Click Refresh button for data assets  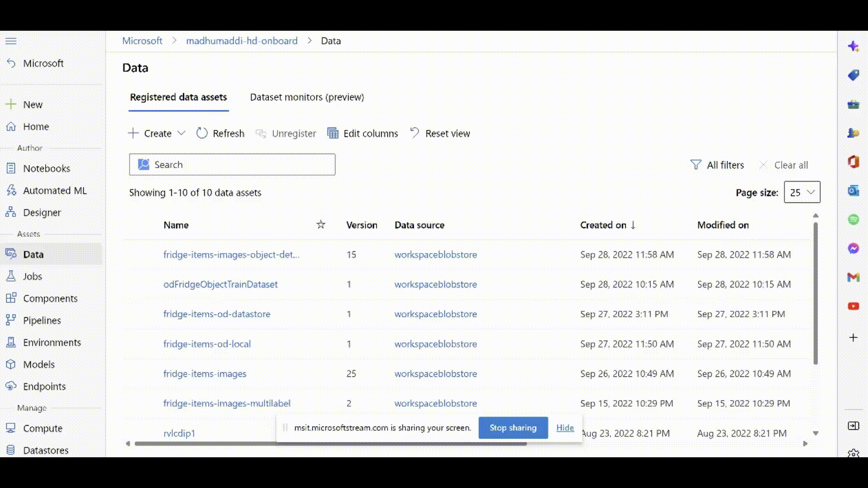(221, 133)
